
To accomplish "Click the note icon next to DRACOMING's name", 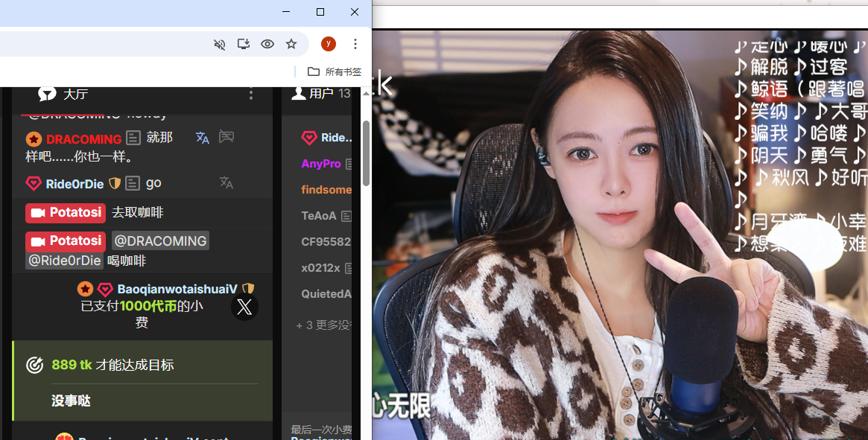I will point(133,138).
